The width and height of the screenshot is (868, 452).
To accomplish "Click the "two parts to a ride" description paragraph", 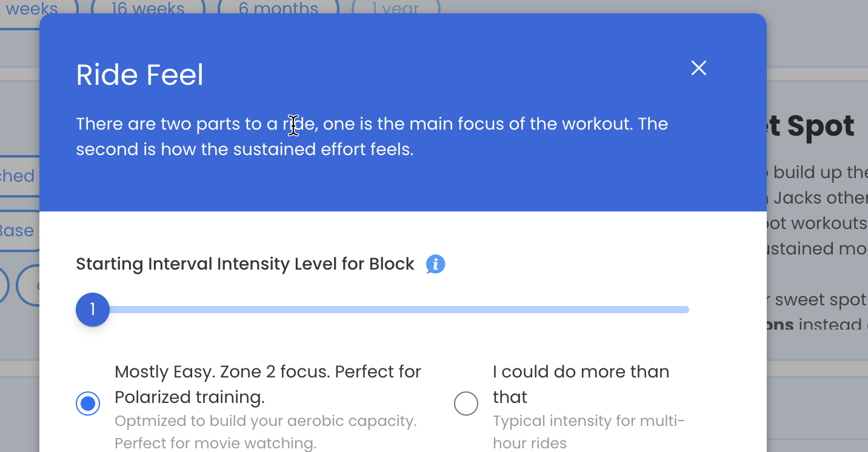I will (x=372, y=136).
